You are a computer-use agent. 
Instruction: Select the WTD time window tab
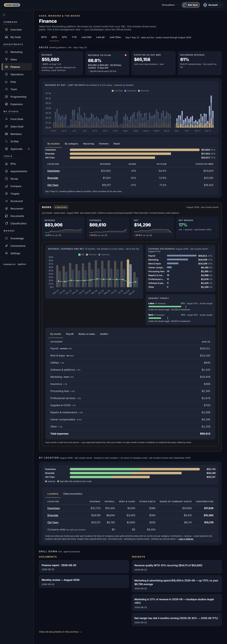point(44,37)
